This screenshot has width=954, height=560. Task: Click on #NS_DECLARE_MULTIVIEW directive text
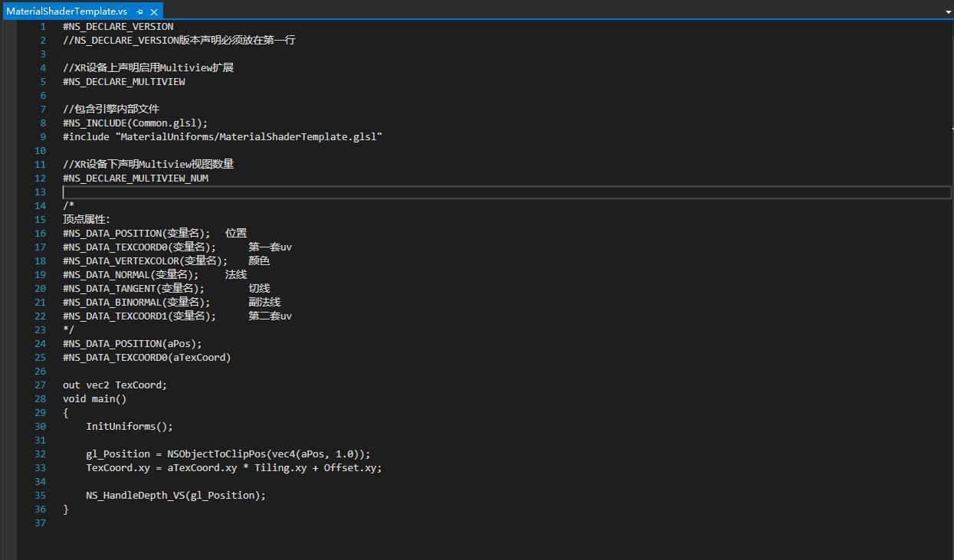[123, 82]
